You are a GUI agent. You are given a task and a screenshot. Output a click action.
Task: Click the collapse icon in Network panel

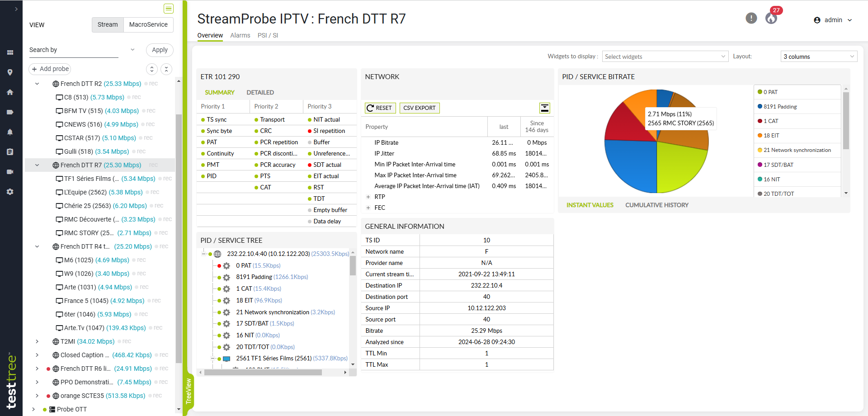click(x=545, y=108)
